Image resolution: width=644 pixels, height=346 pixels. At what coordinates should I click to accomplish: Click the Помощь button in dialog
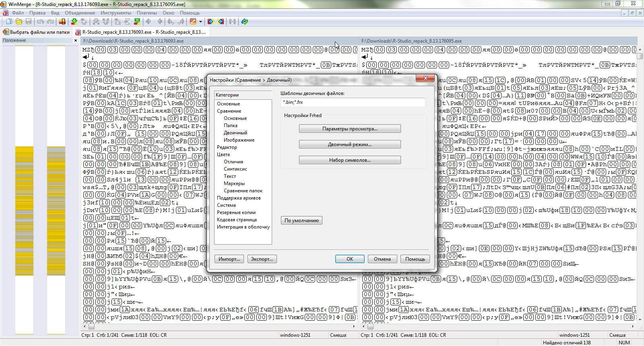pyautogui.click(x=415, y=259)
